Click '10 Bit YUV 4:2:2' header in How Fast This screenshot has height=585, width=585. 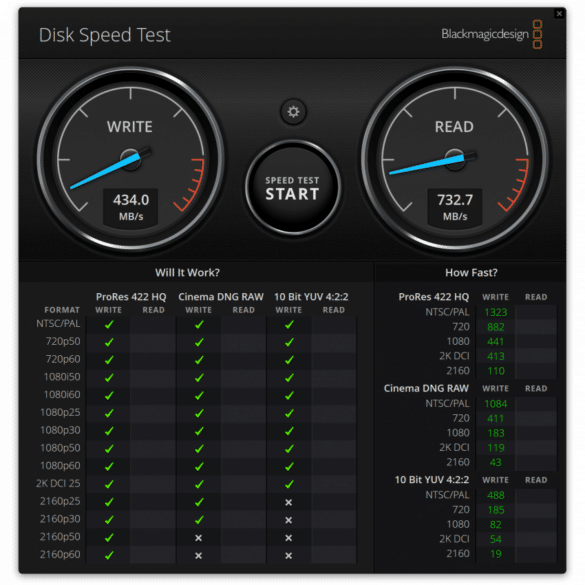(432, 480)
